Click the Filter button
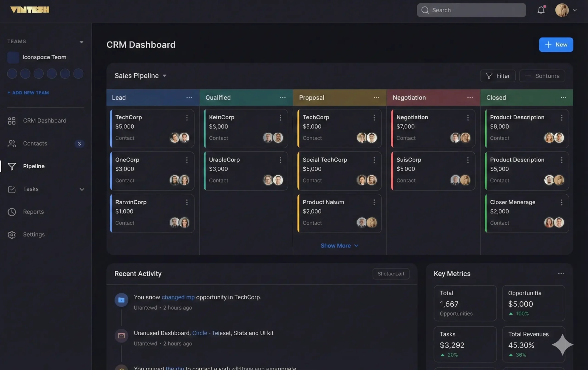Screen dimensions: 588x370 pos(498,76)
